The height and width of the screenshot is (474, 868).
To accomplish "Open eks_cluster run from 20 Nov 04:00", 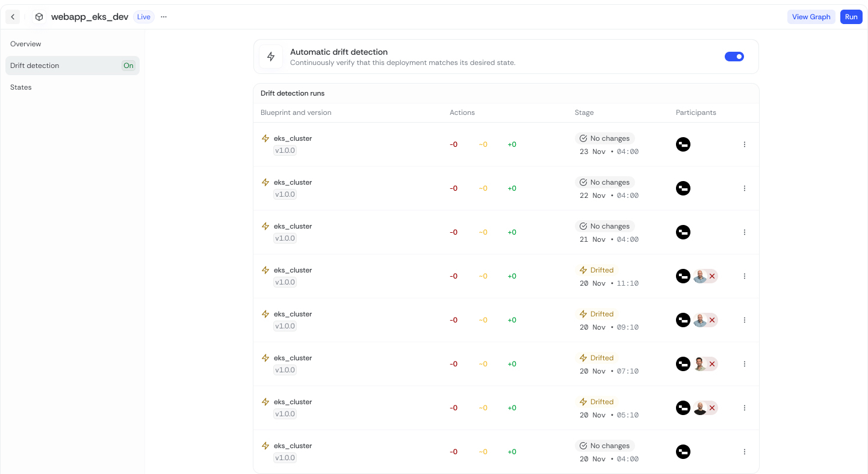I will coord(293,446).
